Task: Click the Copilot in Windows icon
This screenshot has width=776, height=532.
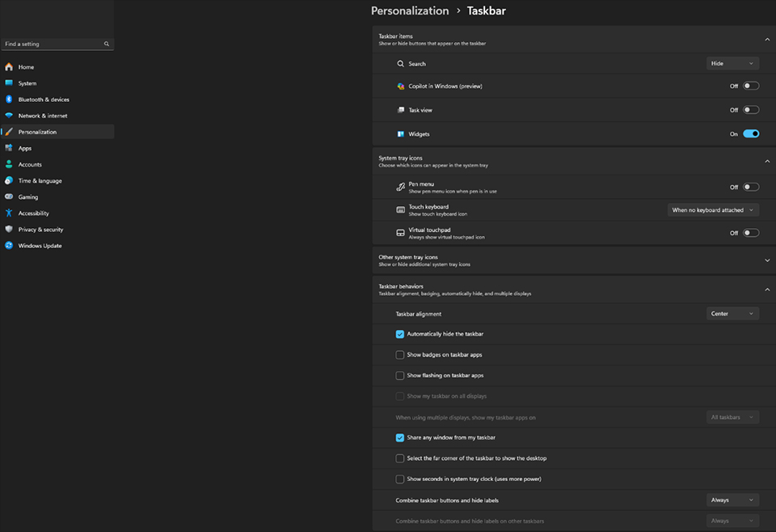Action: coord(401,86)
